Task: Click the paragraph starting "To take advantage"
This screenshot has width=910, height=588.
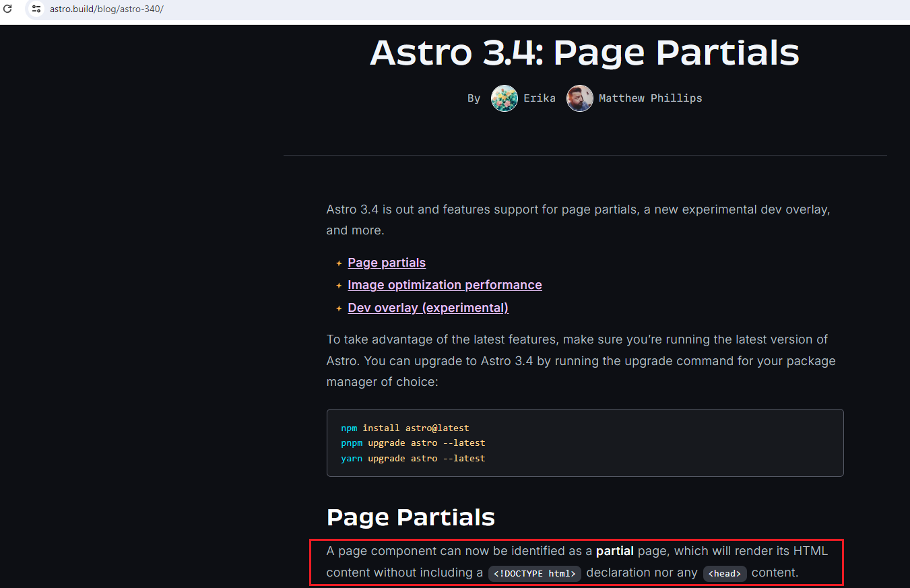Action: tap(581, 361)
